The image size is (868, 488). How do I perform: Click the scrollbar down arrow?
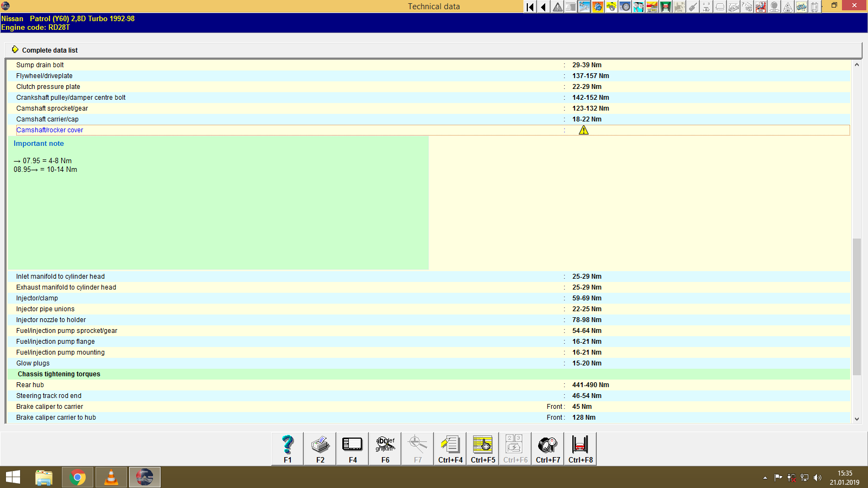click(858, 419)
